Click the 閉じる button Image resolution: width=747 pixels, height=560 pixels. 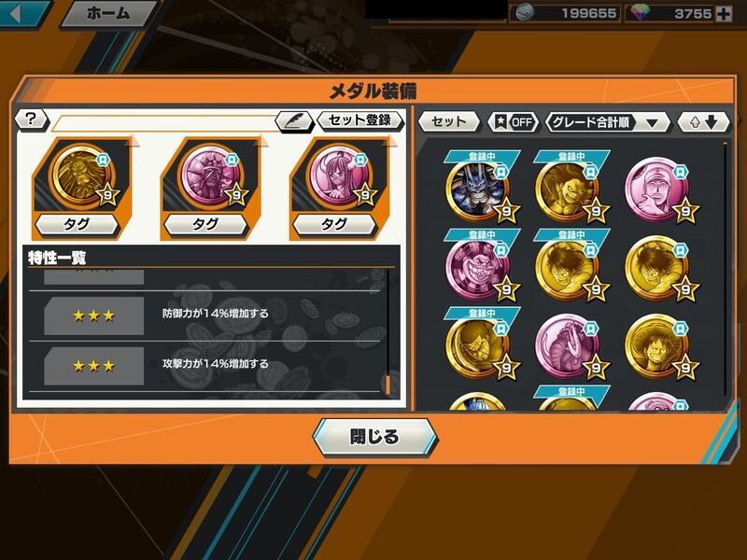[374, 437]
